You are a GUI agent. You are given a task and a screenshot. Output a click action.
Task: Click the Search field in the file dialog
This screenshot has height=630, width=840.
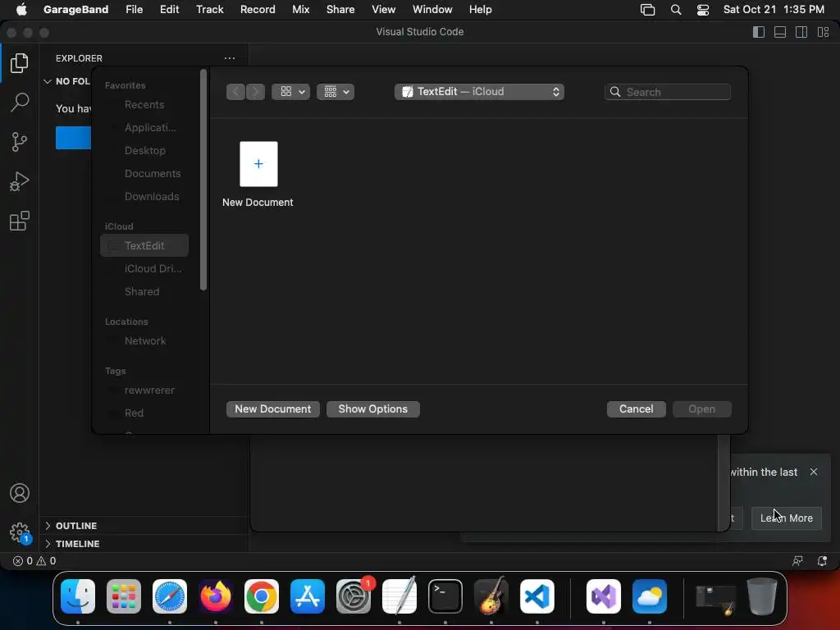pos(668,92)
